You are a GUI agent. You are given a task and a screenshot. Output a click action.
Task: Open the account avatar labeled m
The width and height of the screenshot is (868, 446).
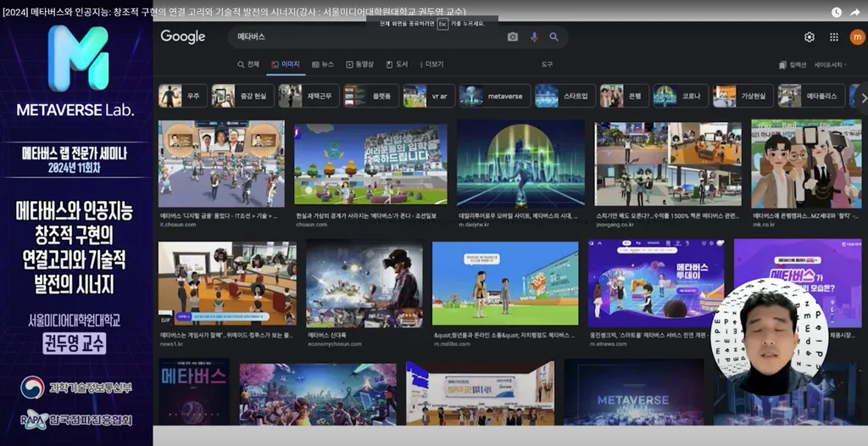(857, 37)
